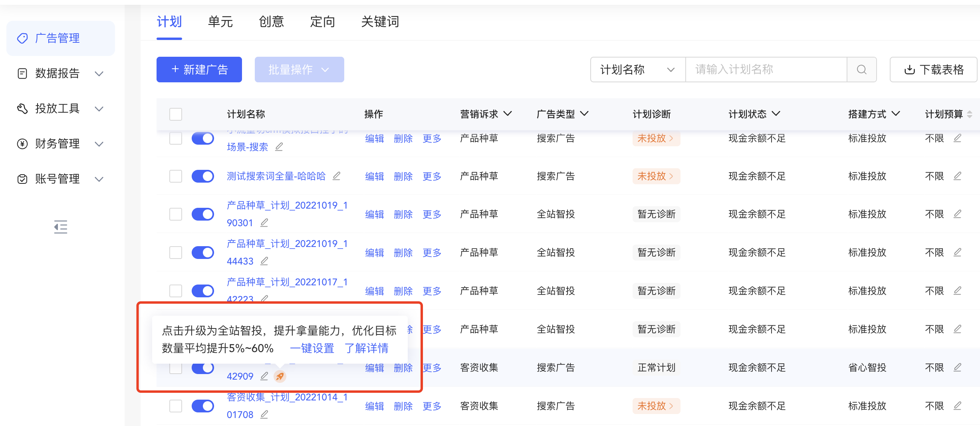Screen dimensions: 980x426
Task: Collapse the sidebar with the fold icon
Action: pos(61,227)
